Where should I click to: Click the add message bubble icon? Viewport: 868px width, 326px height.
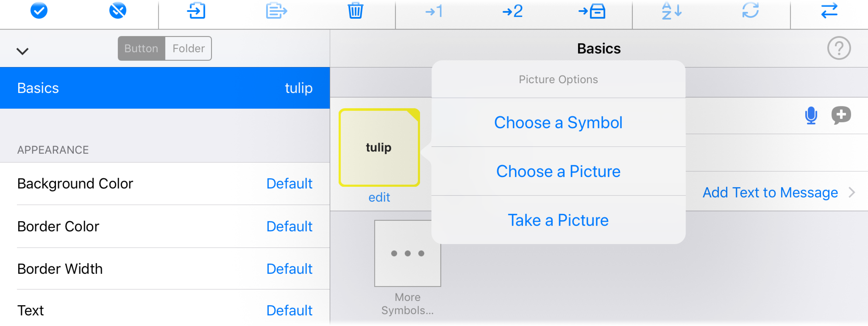(x=841, y=115)
